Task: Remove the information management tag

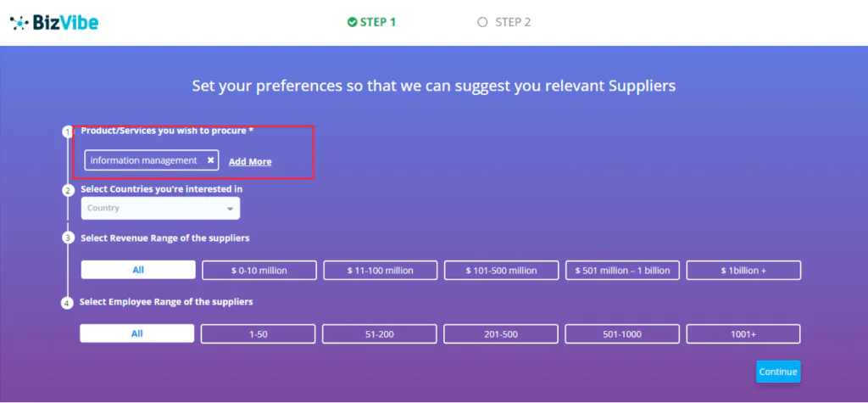Action: tap(210, 160)
